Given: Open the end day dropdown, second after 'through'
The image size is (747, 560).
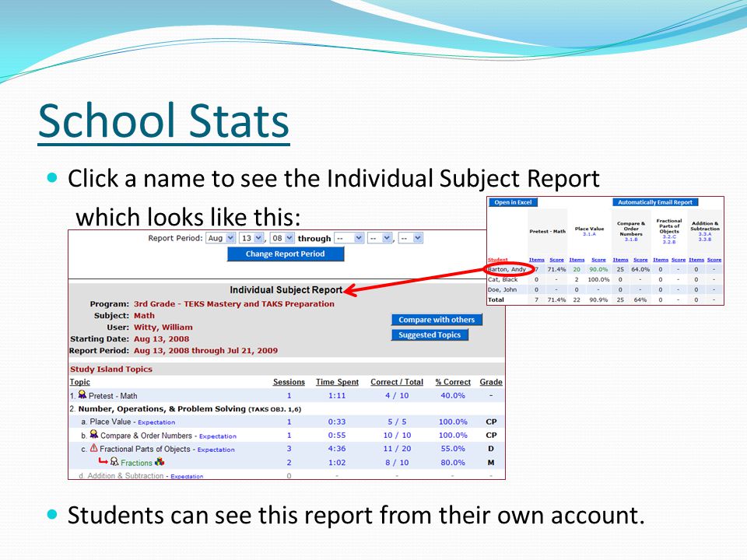Looking at the screenshot, I should pos(380,238).
